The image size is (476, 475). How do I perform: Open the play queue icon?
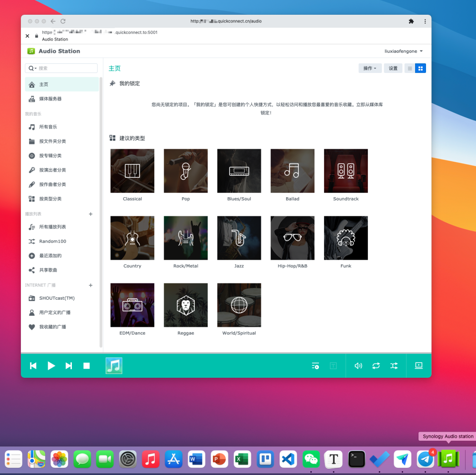(316, 365)
